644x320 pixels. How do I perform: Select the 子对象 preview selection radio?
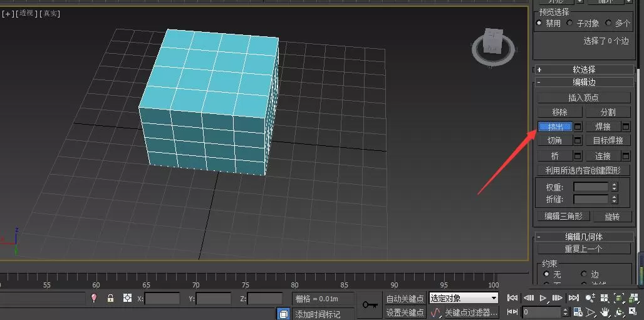tap(569, 23)
